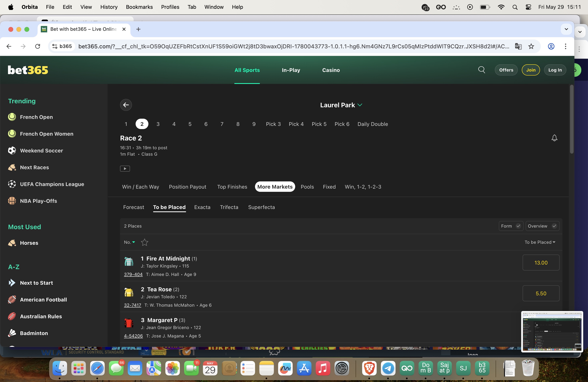Click the yellow Join button
588x382 pixels.
531,70
